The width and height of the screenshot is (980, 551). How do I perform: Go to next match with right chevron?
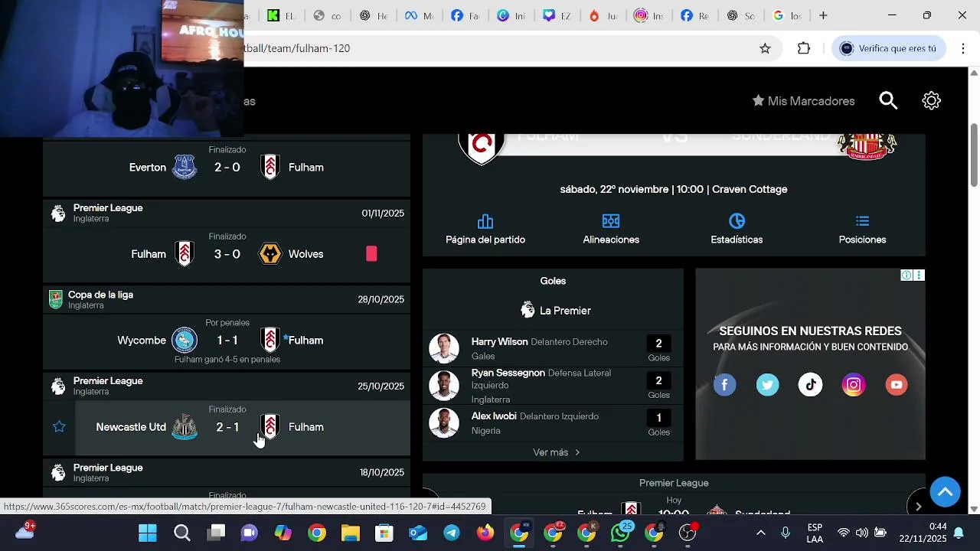(918, 506)
